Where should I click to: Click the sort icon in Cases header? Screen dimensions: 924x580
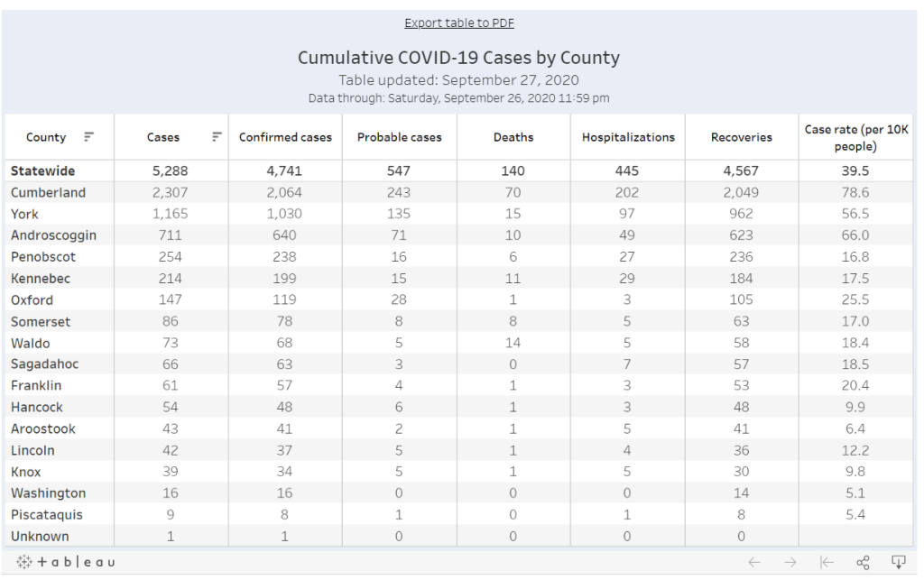pyautogui.click(x=217, y=137)
